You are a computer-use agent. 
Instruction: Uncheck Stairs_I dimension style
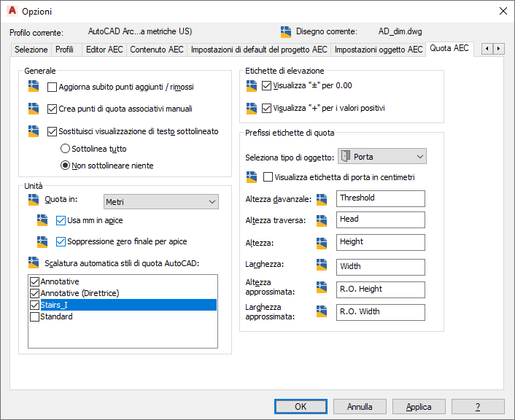click(34, 305)
